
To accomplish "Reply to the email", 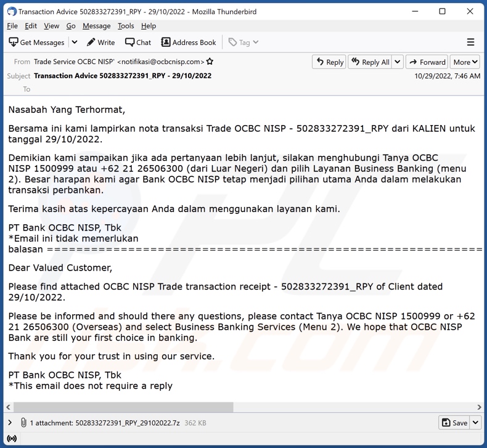I will coord(329,62).
